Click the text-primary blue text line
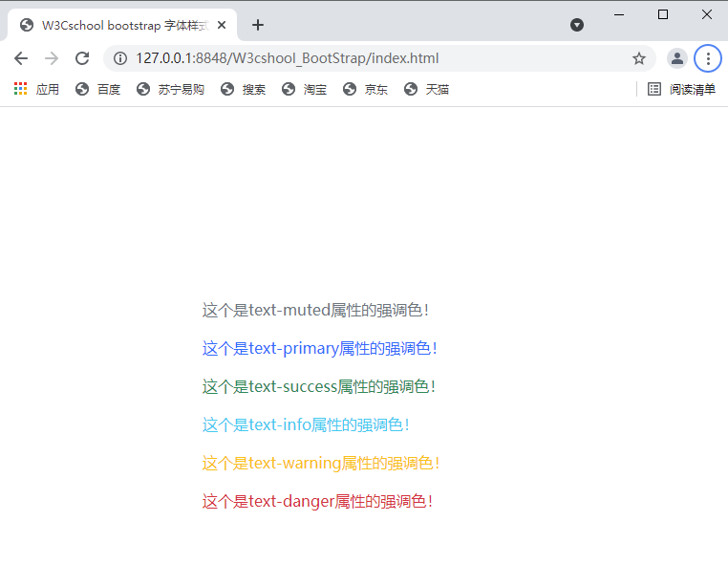 point(319,349)
